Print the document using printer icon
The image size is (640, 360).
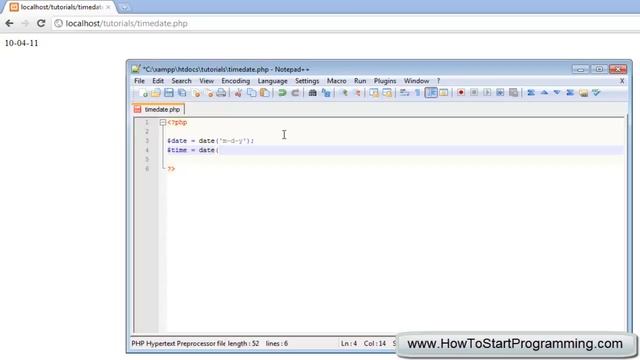click(x=221, y=93)
